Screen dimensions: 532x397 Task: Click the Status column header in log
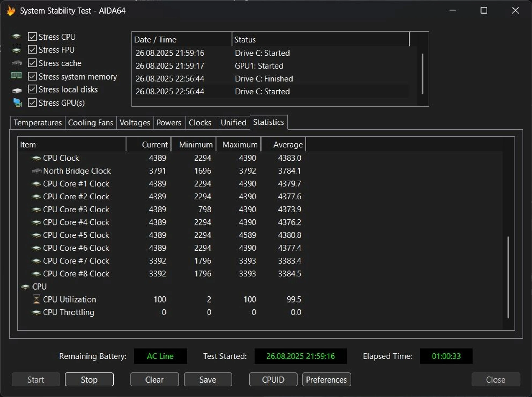(x=321, y=40)
